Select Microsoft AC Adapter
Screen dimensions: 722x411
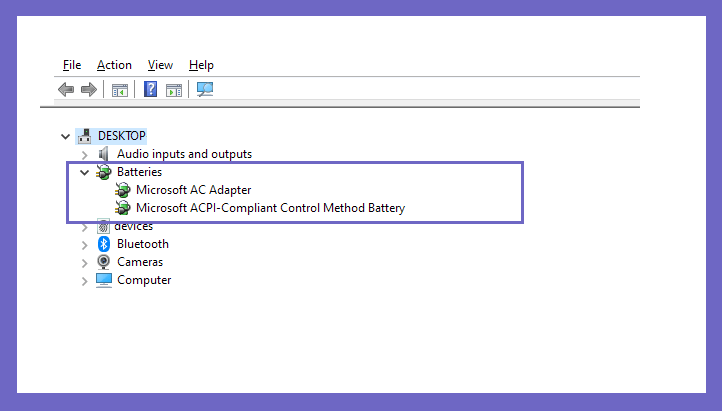click(193, 190)
